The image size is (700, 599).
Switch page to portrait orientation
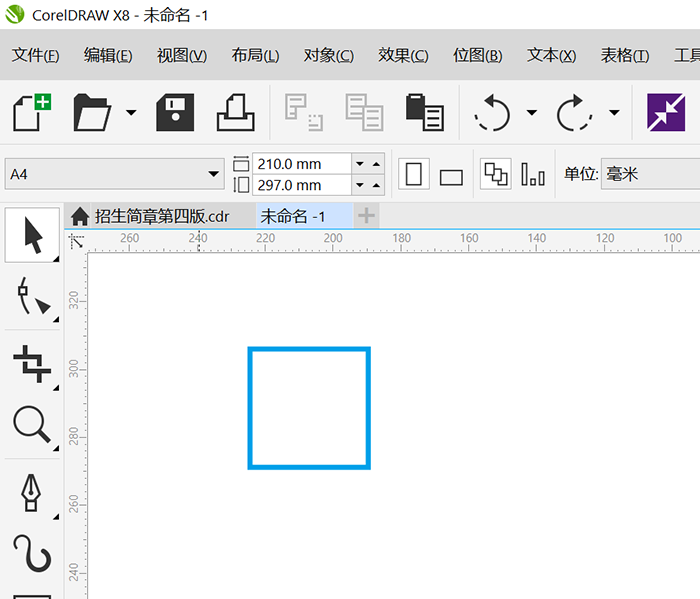(x=415, y=175)
